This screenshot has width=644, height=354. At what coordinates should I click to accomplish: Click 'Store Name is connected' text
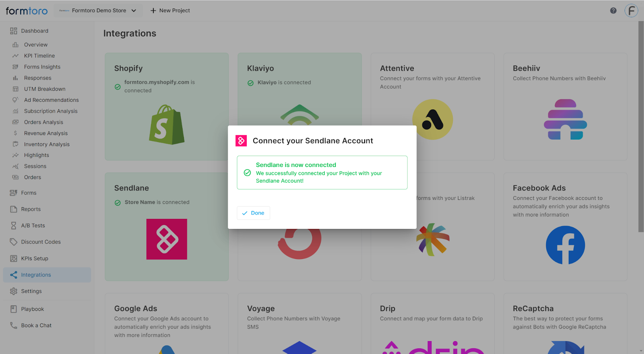coord(157,202)
